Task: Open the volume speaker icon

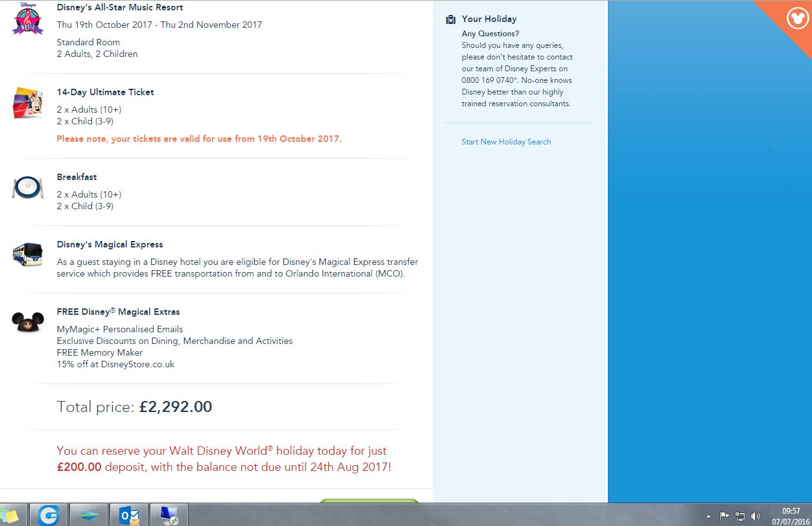Action: [756, 516]
